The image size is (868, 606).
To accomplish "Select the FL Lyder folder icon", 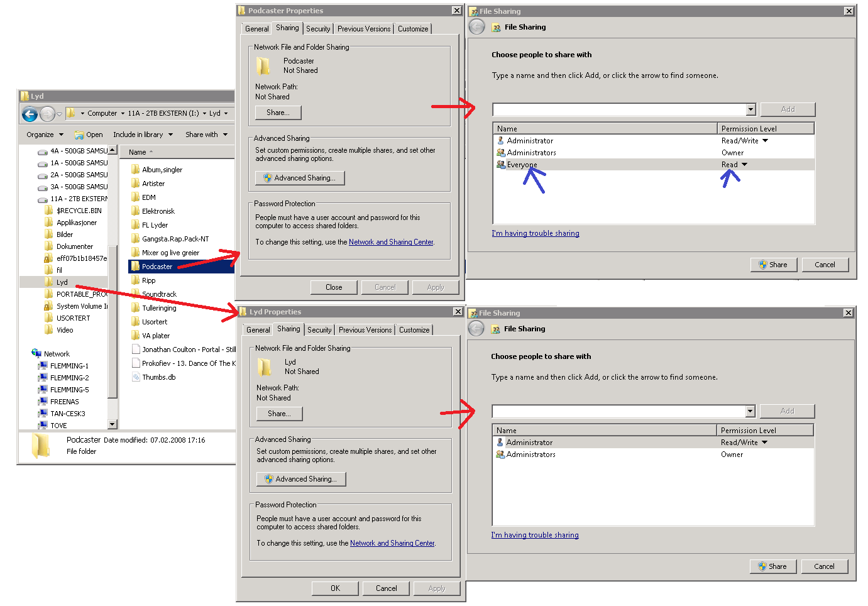I will 135,225.
